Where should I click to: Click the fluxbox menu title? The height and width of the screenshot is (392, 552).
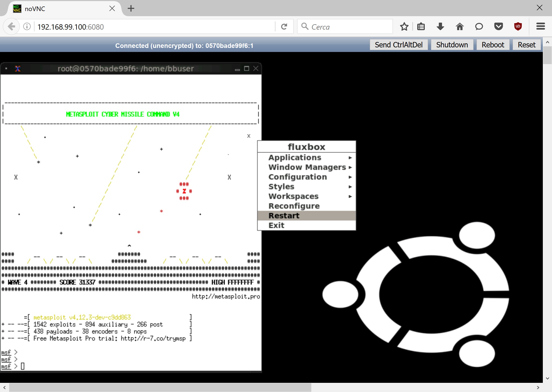coord(307,147)
